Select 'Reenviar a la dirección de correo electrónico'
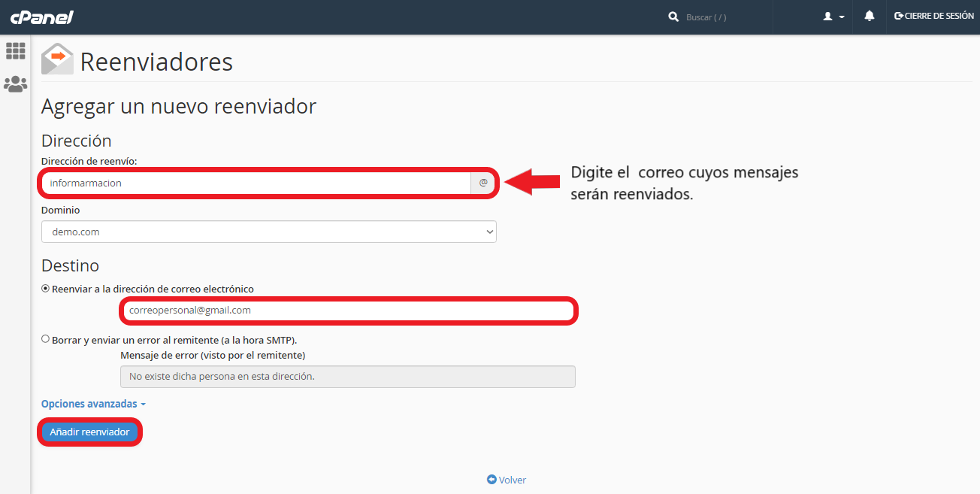The image size is (980, 494). coord(46,289)
